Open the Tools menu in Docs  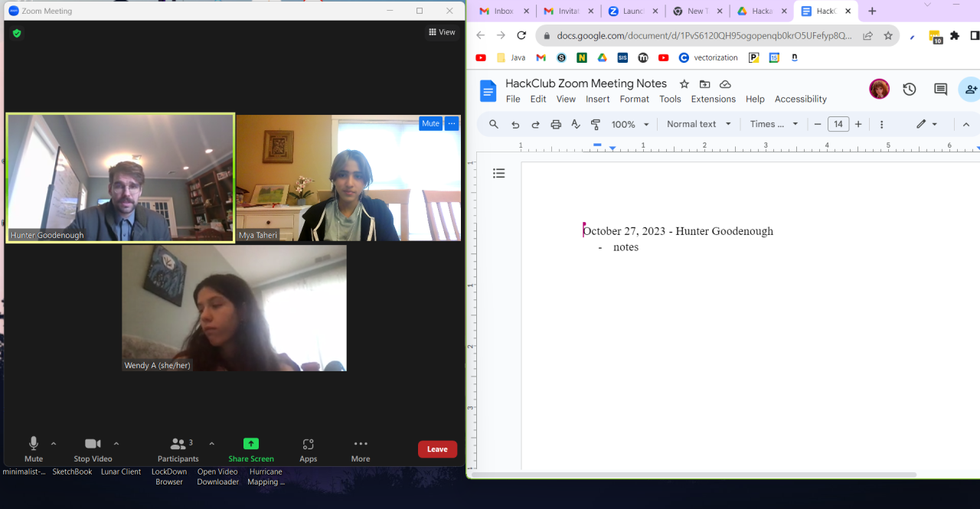click(670, 99)
